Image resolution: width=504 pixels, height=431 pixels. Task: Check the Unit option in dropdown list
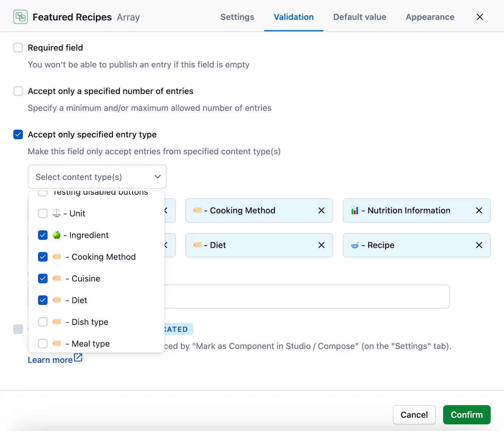point(43,213)
